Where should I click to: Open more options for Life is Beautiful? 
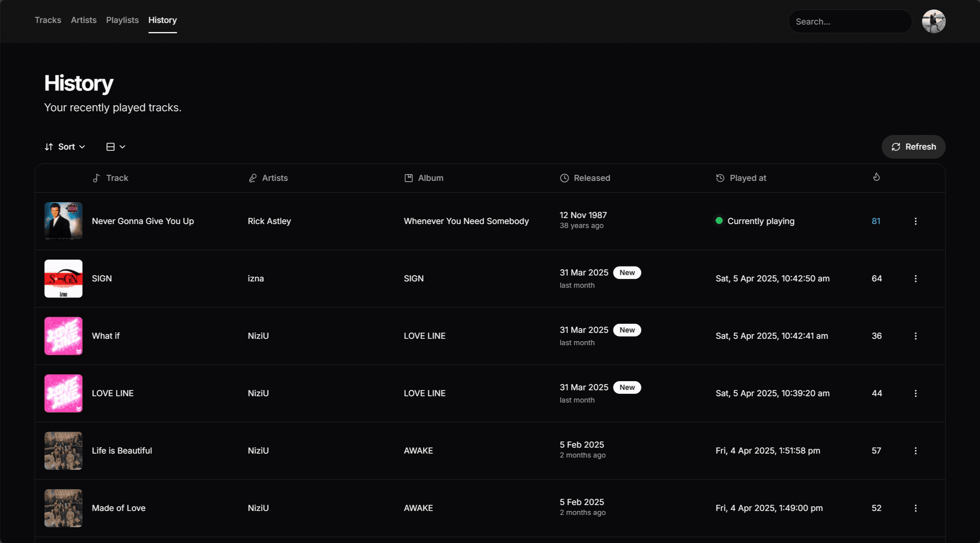(x=915, y=451)
